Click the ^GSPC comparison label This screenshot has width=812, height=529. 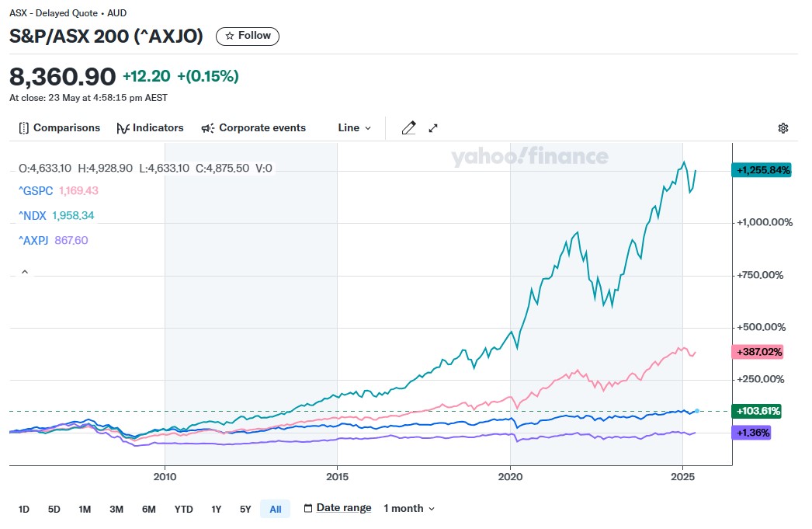36,190
